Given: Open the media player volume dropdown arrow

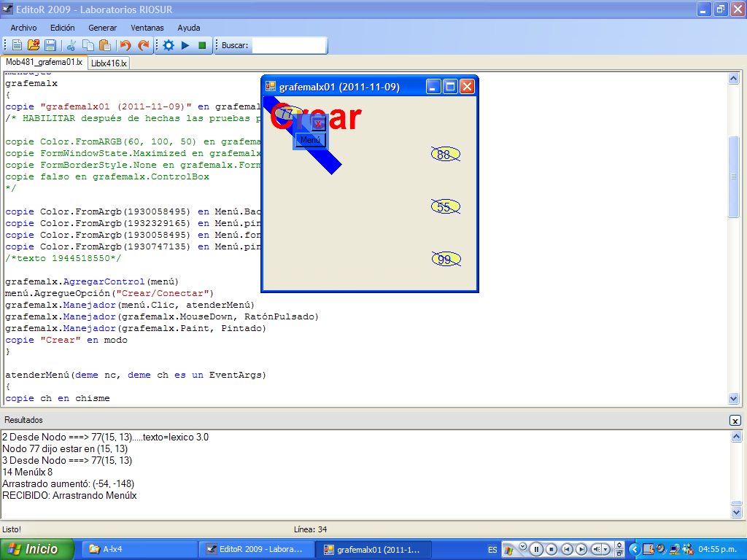Looking at the screenshot, I should coord(605,549).
